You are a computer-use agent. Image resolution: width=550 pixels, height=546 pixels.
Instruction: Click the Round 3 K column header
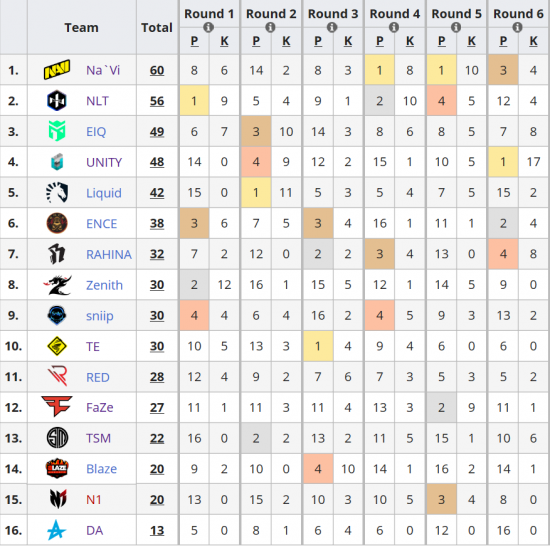(x=348, y=41)
